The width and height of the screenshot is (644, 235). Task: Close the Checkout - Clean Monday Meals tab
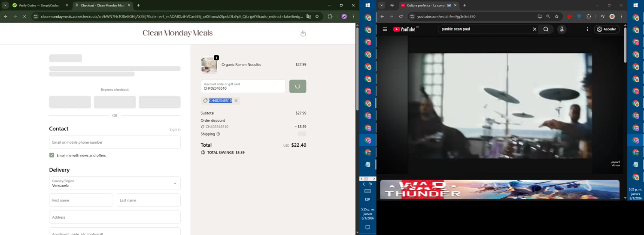[129, 6]
